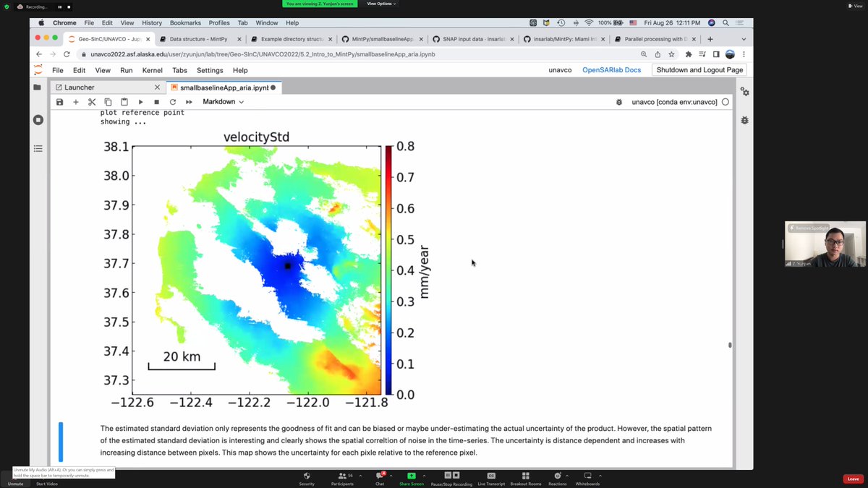The width and height of the screenshot is (868, 488).
Task: Open Zoom Breakout Rooms
Action: pos(526,479)
